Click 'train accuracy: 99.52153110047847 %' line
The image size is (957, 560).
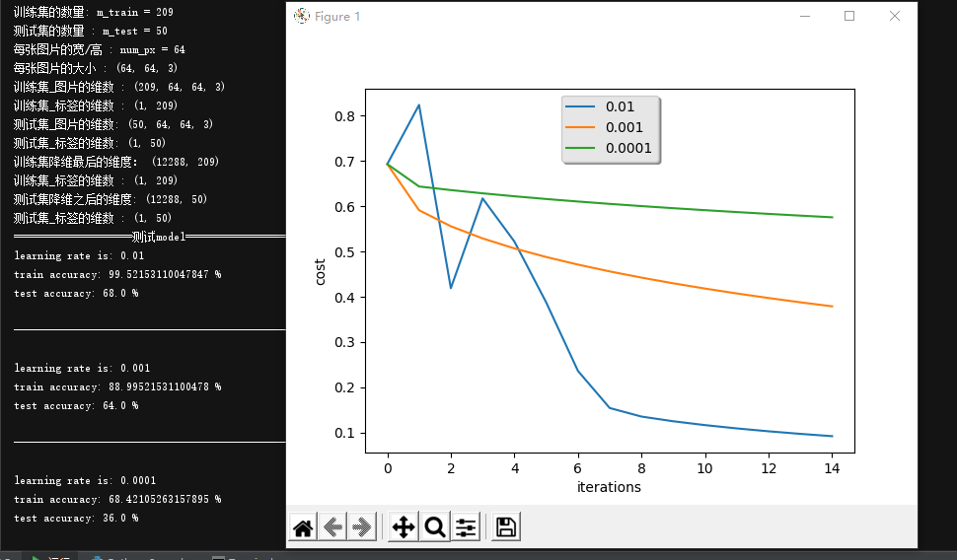pyautogui.click(x=117, y=274)
